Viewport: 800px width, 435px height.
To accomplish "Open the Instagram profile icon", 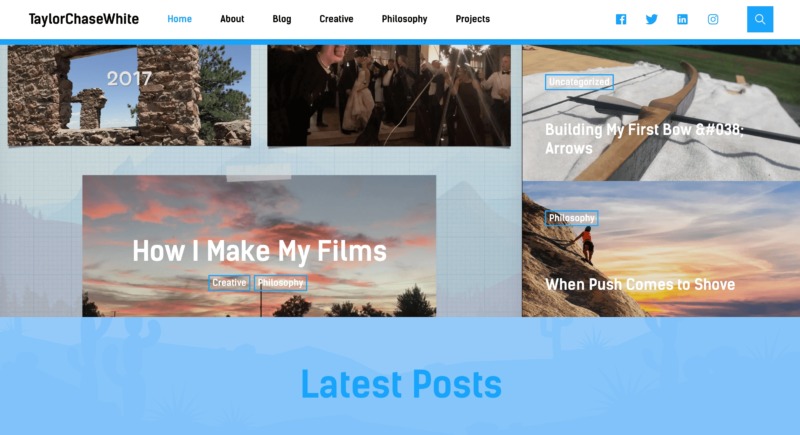I will tap(713, 19).
